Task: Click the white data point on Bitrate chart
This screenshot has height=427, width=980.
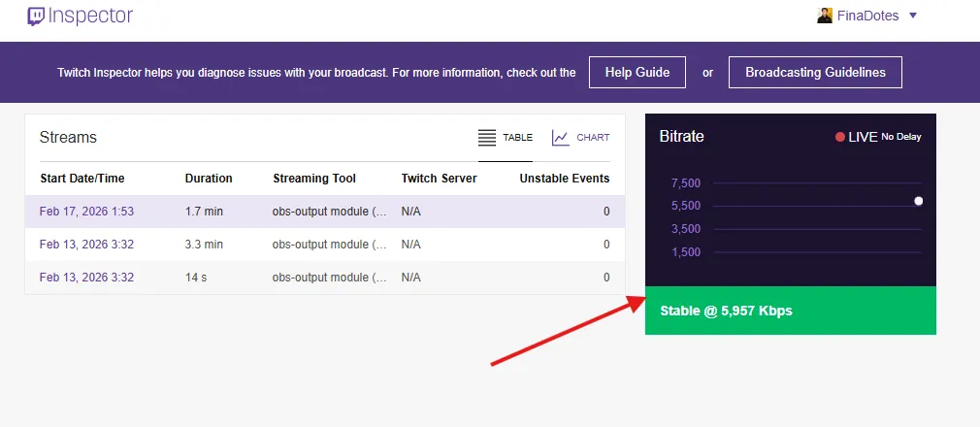Action: click(x=918, y=201)
